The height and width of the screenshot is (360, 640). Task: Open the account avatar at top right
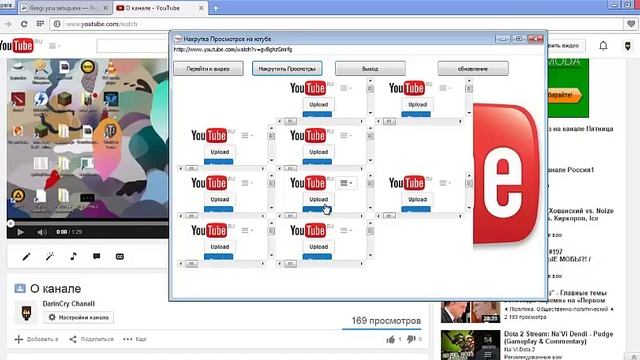[628, 46]
